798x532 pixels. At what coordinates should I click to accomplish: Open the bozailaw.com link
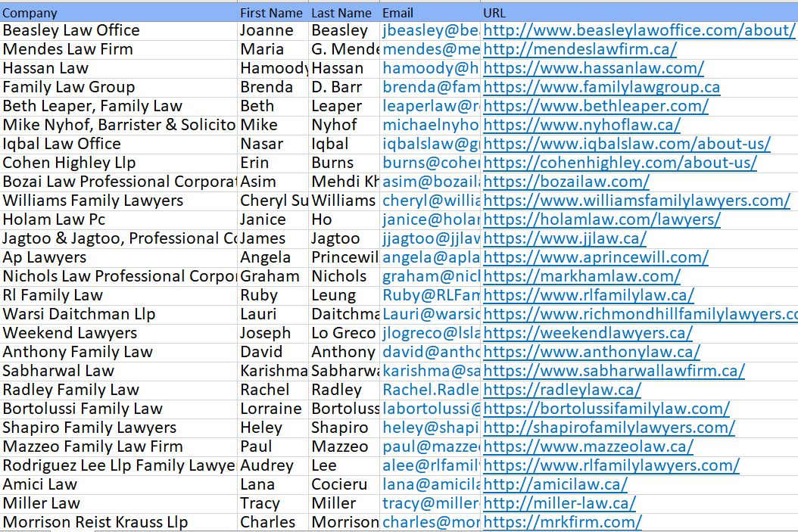point(566,182)
